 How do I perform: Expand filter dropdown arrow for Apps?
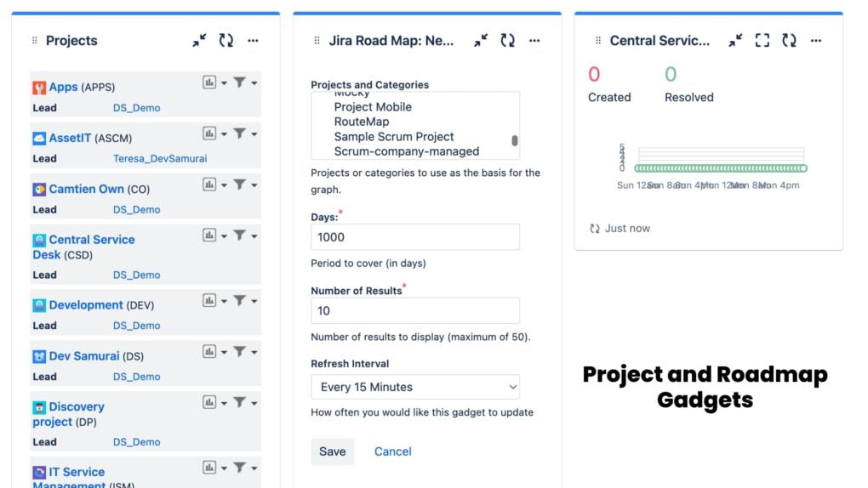pos(254,83)
